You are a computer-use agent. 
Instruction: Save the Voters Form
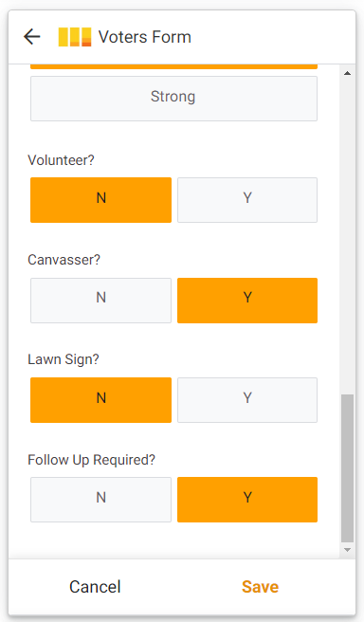(260, 587)
